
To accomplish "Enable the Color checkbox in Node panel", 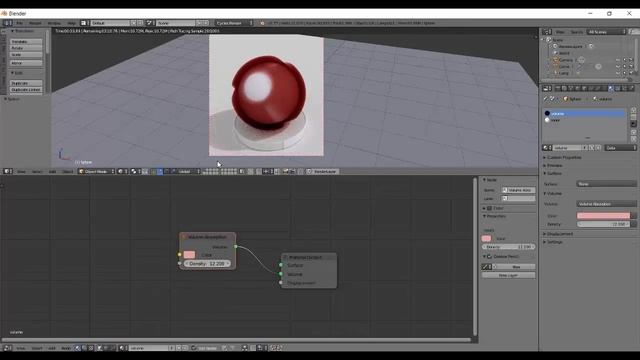I will pyautogui.click(x=489, y=208).
